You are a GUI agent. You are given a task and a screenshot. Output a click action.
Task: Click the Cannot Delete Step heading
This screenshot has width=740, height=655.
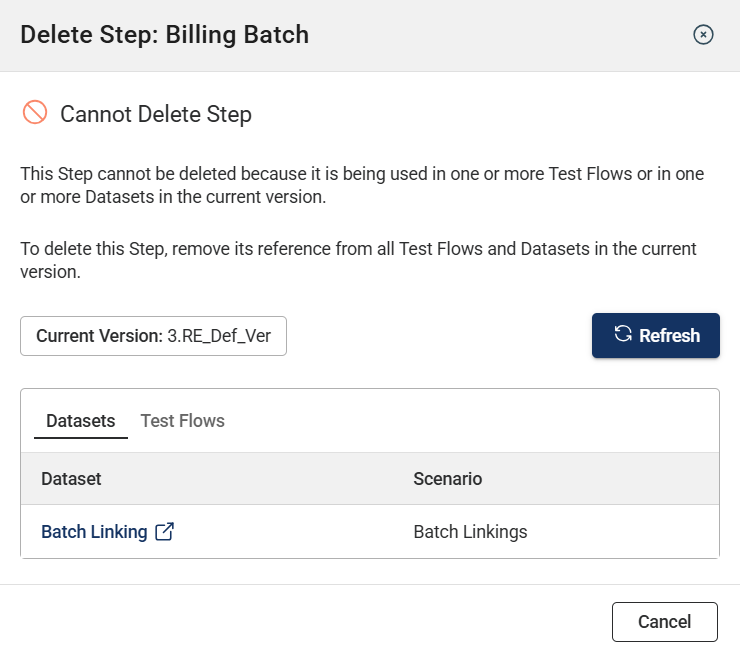point(156,114)
